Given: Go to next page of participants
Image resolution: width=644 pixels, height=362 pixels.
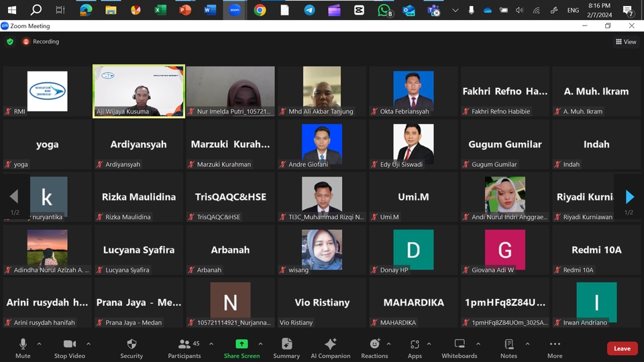Looking at the screenshot, I should 629,197.
